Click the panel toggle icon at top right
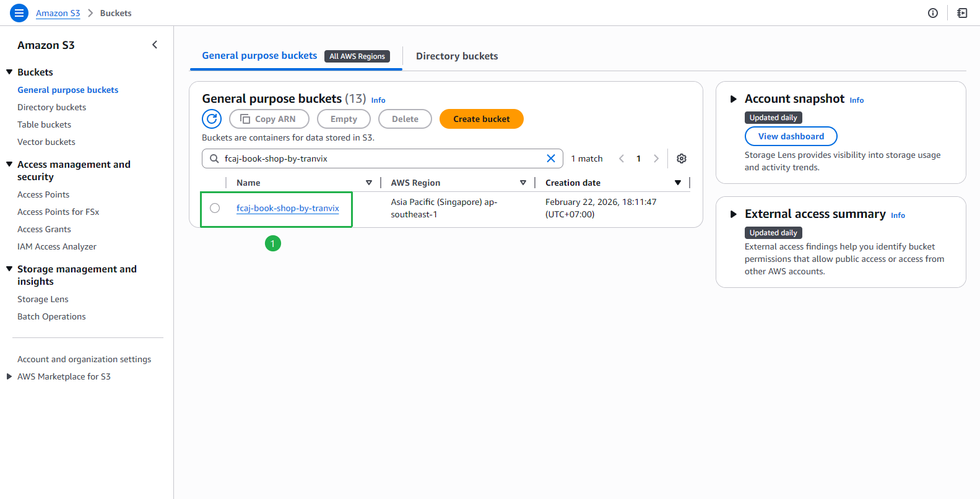Image resolution: width=980 pixels, height=499 pixels. coord(962,13)
